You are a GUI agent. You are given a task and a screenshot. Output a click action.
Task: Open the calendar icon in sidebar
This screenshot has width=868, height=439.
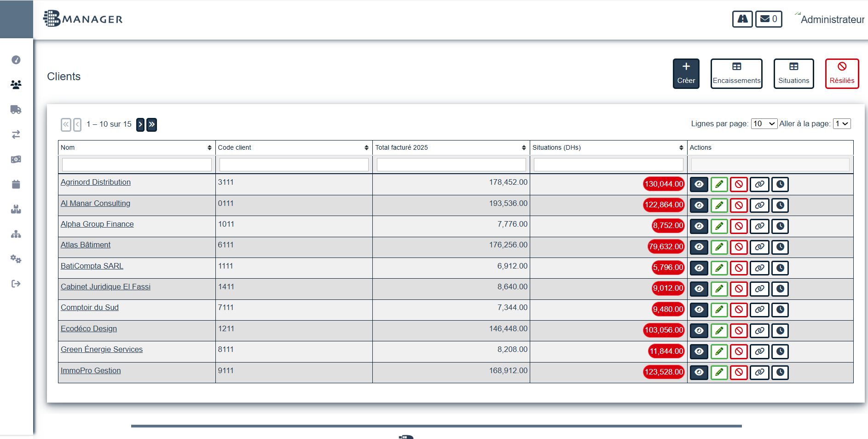point(16,184)
